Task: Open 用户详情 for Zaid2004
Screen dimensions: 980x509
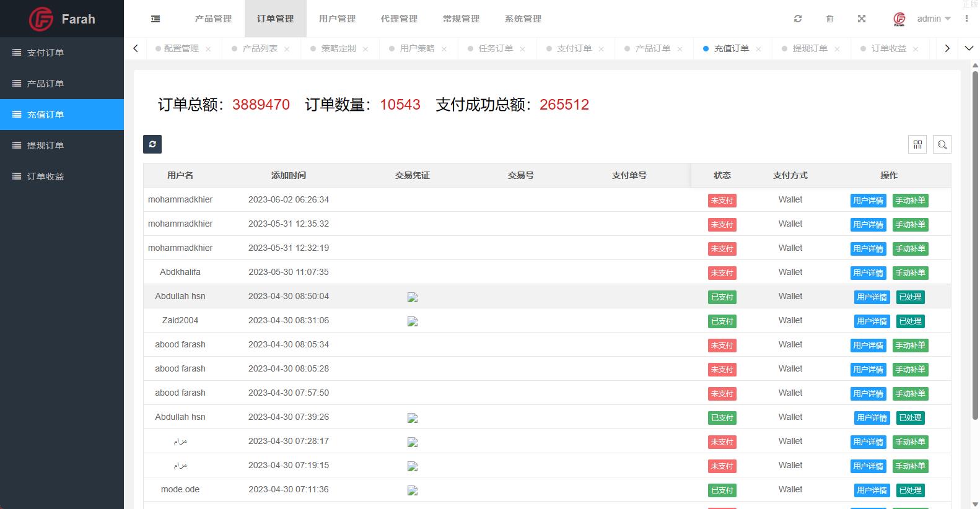Action: (872, 321)
